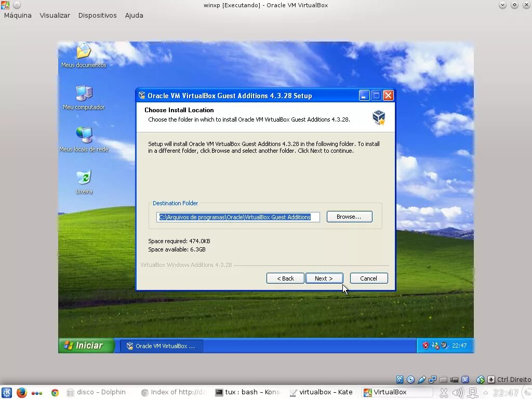Open Meus documentos on the desktop

83,55
